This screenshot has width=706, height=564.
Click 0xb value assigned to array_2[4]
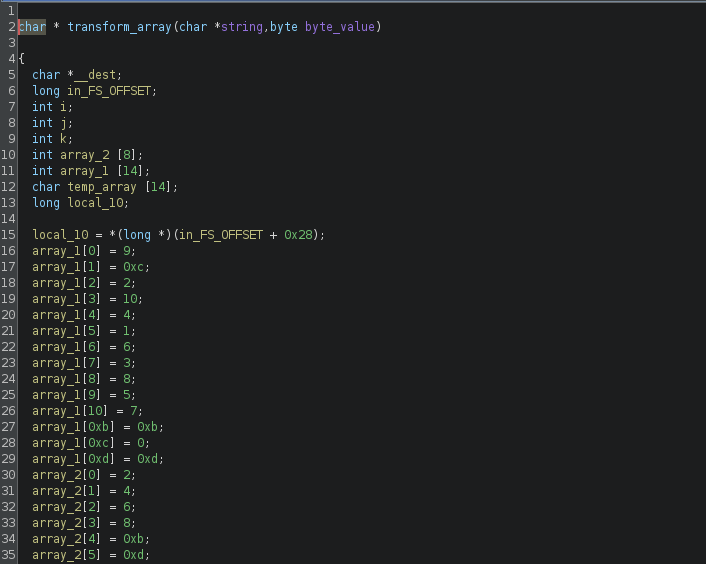point(133,539)
